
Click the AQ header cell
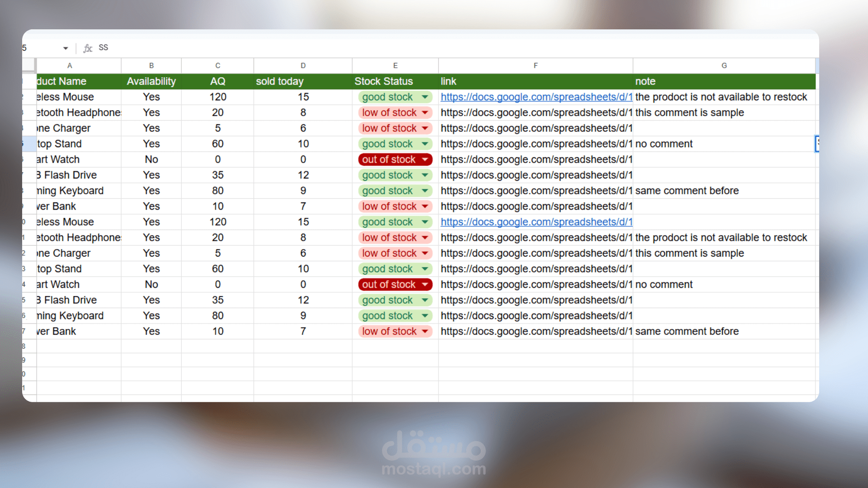tap(218, 81)
